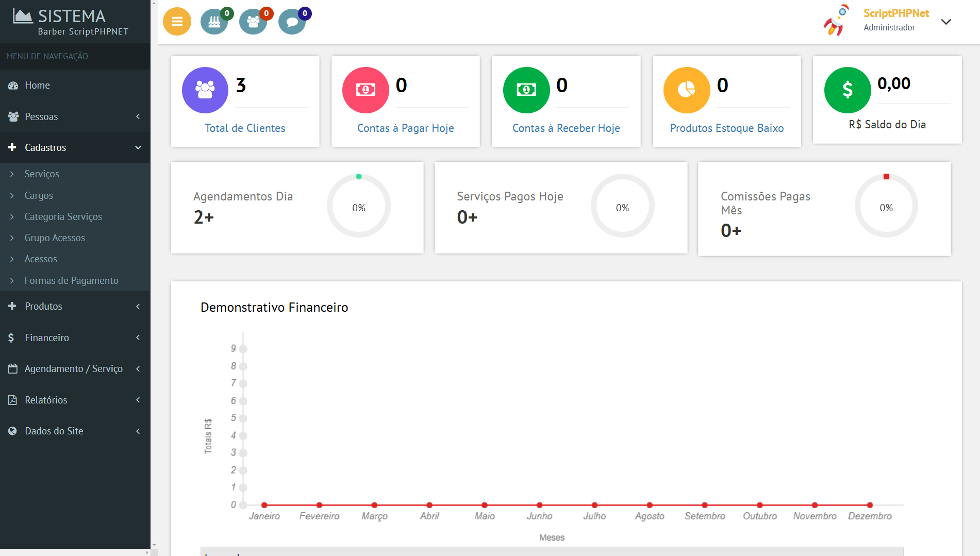Open the clients group notification icon
This screenshot has height=556, width=980.
[253, 22]
